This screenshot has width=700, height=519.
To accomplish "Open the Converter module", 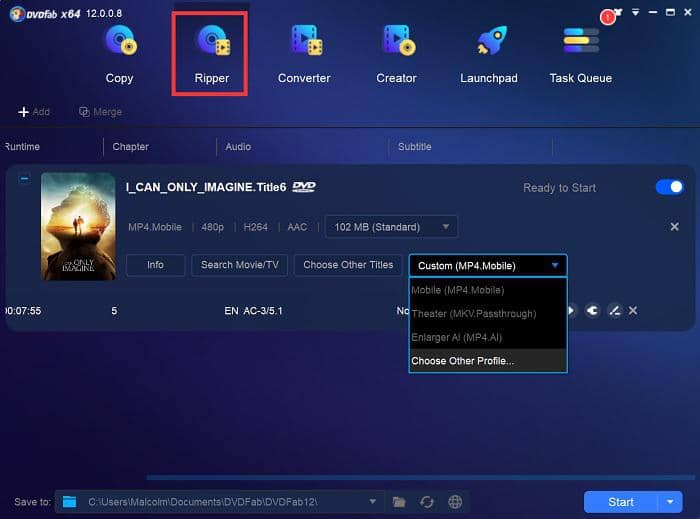I will [304, 42].
